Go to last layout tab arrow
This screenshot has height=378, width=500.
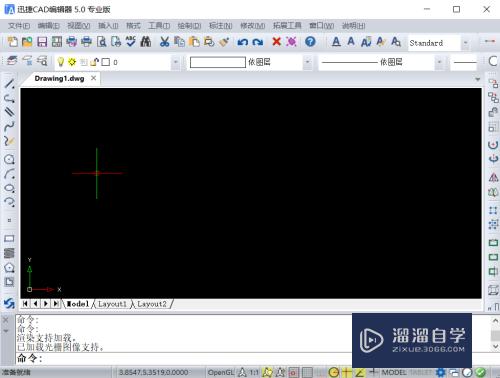pos(56,304)
